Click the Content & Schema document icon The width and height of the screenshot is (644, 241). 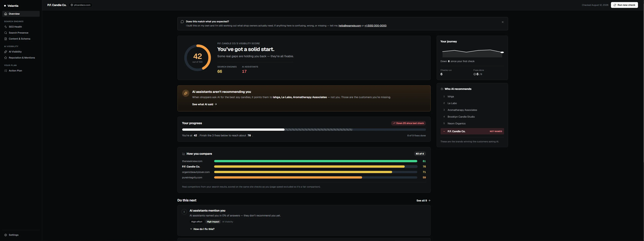pyautogui.click(x=5, y=39)
